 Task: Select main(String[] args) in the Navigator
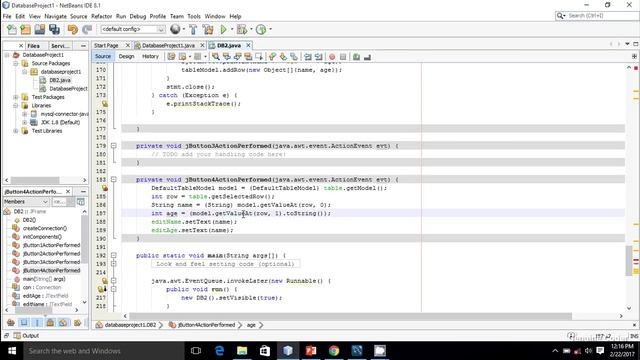(x=44, y=279)
